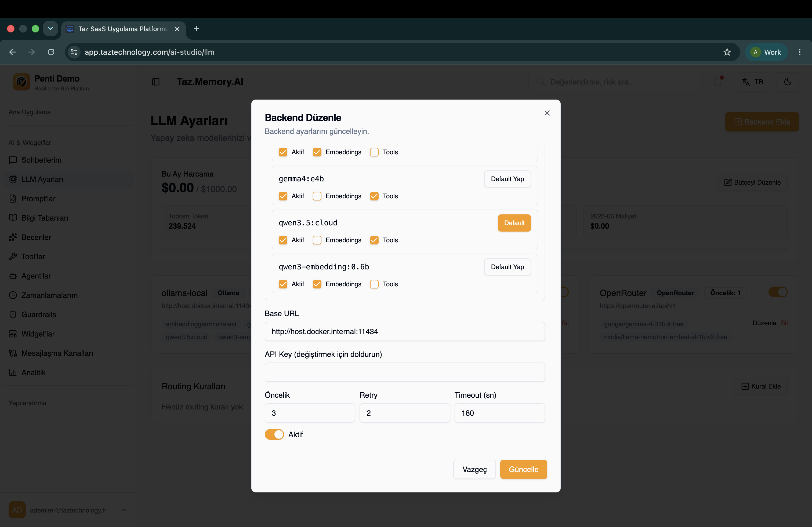Click the OpenRouter Sil link
This screenshot has height=527, width=812.
coord(784,323)
